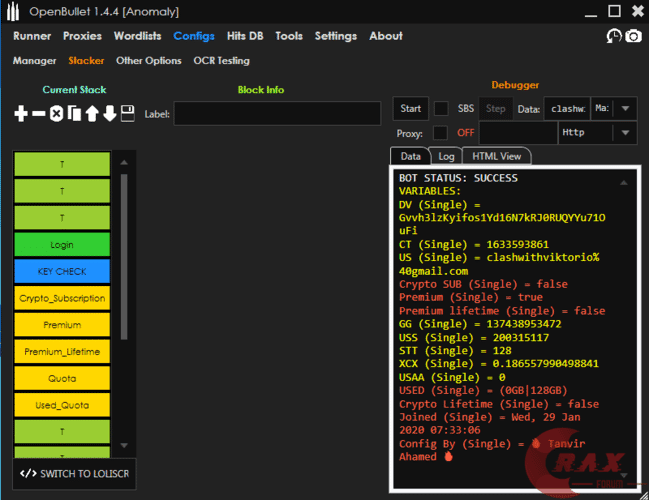Click the add block plus icon
This screenshot has width=649, height=500.
click(x=21, y=114)
